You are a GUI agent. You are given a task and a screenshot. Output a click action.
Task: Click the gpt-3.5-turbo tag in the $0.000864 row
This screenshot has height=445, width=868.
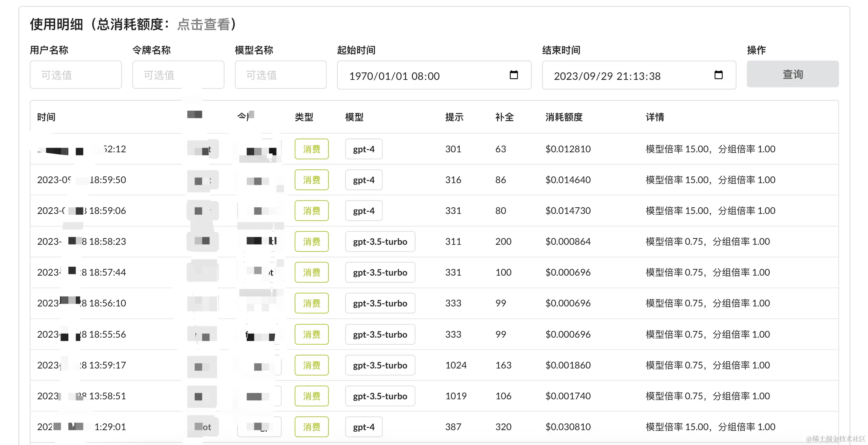tap(380, 242)
